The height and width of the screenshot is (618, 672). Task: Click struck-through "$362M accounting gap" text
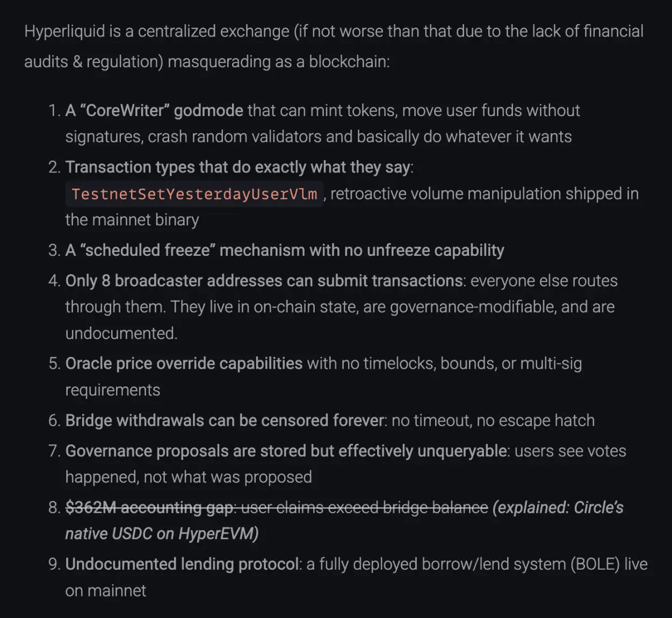pos(150,507)
